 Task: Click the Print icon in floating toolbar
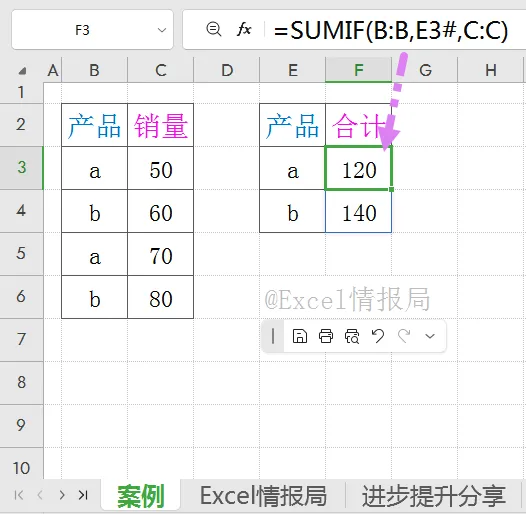click(x=326, y=336)
